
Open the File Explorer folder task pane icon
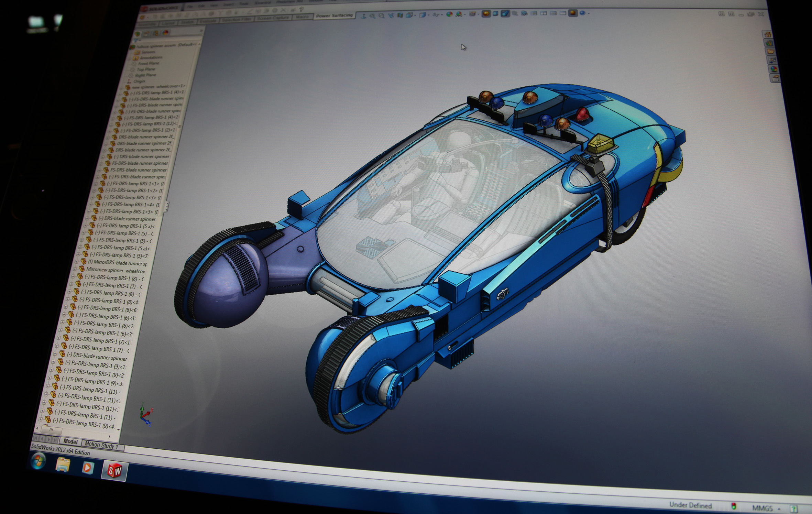coord(770,52)
